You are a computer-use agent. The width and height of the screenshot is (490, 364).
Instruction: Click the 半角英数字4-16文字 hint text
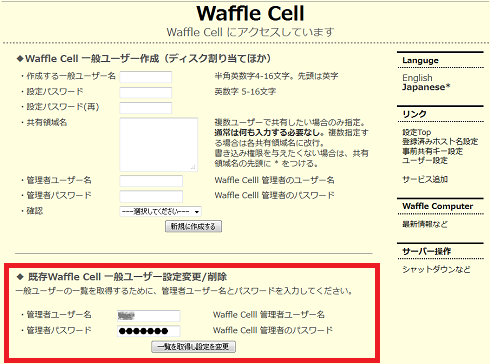[x=276, y=76]
